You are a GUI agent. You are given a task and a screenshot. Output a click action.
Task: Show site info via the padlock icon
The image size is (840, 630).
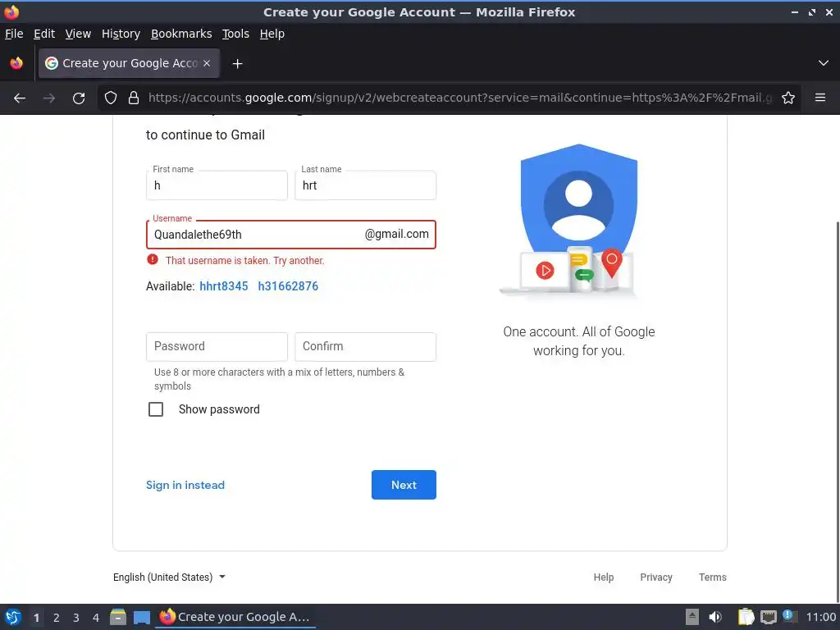pos(134,98)
